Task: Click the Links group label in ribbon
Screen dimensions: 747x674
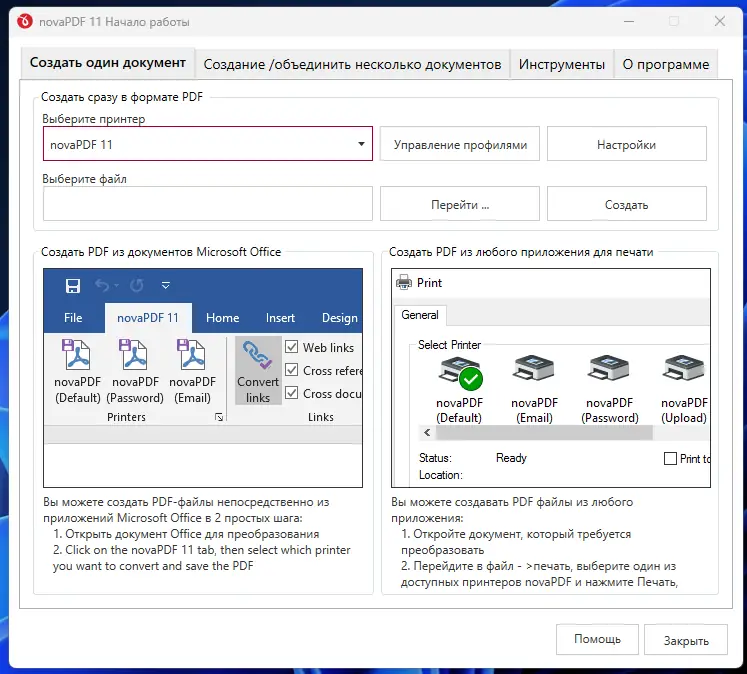Action: (321, 417)
